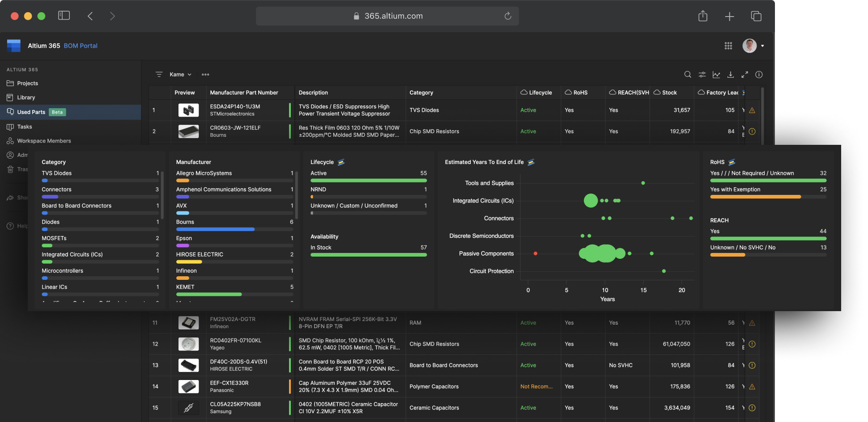868x422 pixels.
Task: Click the warning triangle on row 1
Action: click(752, 110)
